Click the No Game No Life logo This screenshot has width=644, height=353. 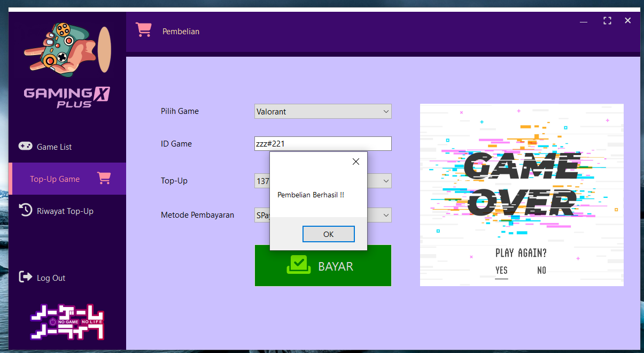coord(67,322)
